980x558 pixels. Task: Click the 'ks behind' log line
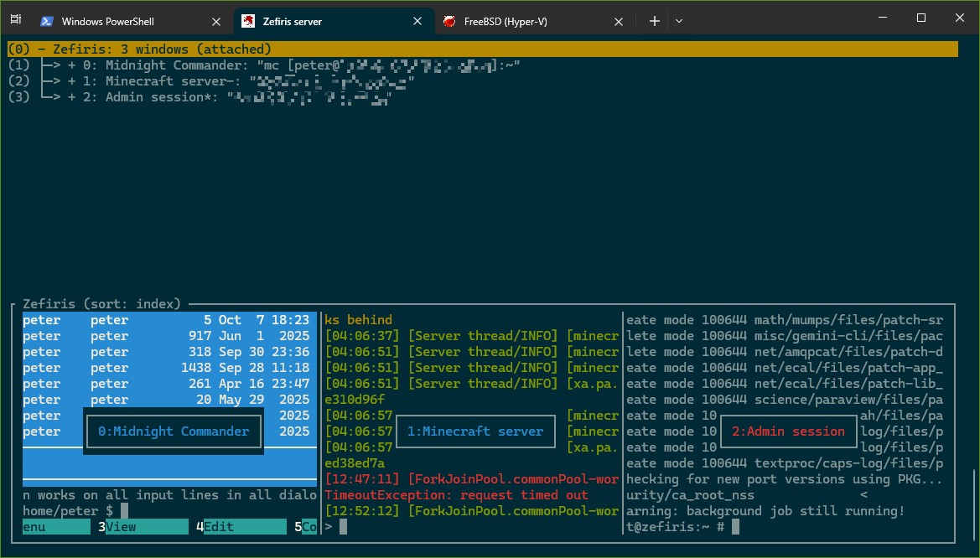coord(359,320)
